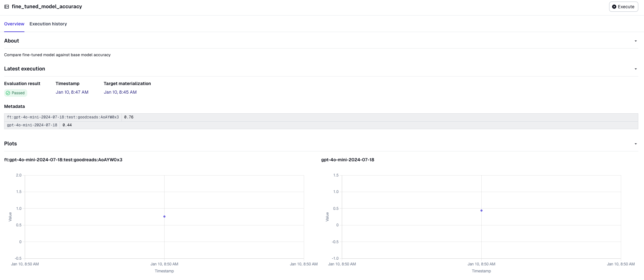Click the description text under About

coord(57,55)
